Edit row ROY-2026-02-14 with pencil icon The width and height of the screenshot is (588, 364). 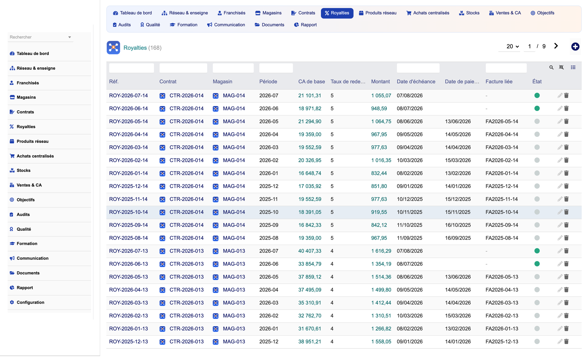(560, 160)
